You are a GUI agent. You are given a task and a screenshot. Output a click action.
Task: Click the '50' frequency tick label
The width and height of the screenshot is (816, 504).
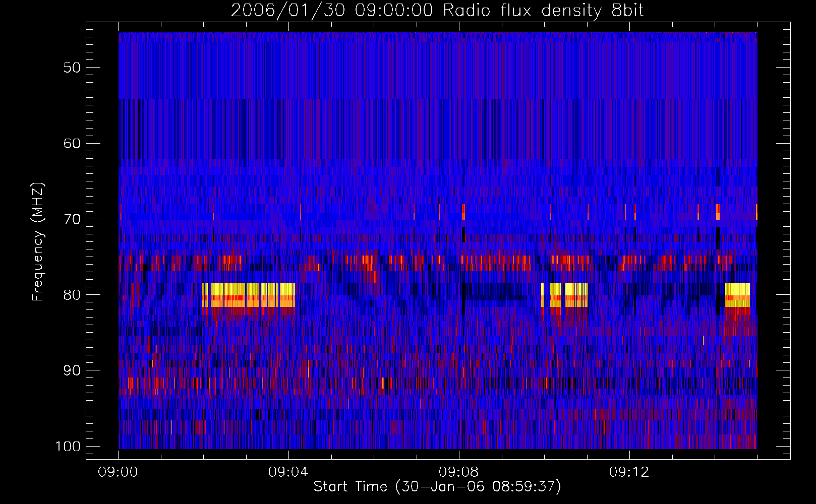72,68
